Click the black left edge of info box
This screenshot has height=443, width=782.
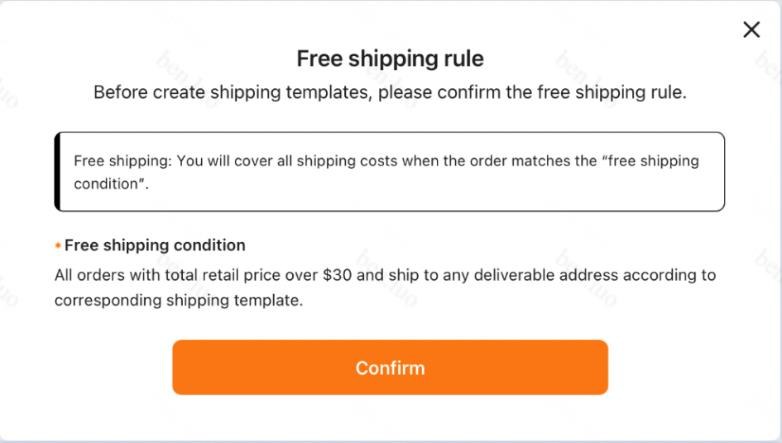tap(58, 171)
